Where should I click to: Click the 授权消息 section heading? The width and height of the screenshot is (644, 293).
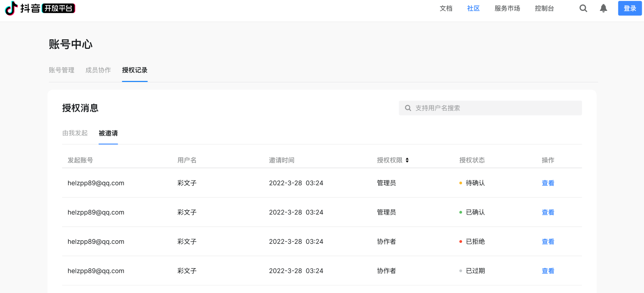pos(80,108)
